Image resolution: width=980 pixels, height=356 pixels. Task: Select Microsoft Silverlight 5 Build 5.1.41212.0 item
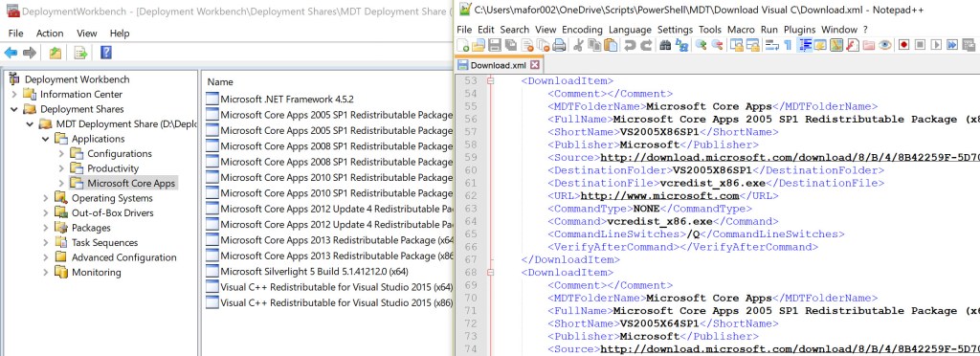point(314,271)
